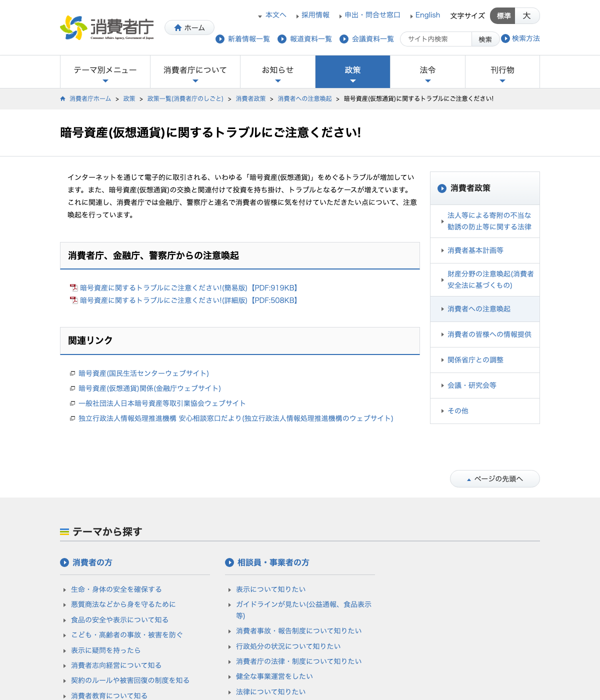Screen dimensions: 600x700
Task: Click external-link icon beside 日本暗号資産等取引業協会 link
Action: [72, 403]
